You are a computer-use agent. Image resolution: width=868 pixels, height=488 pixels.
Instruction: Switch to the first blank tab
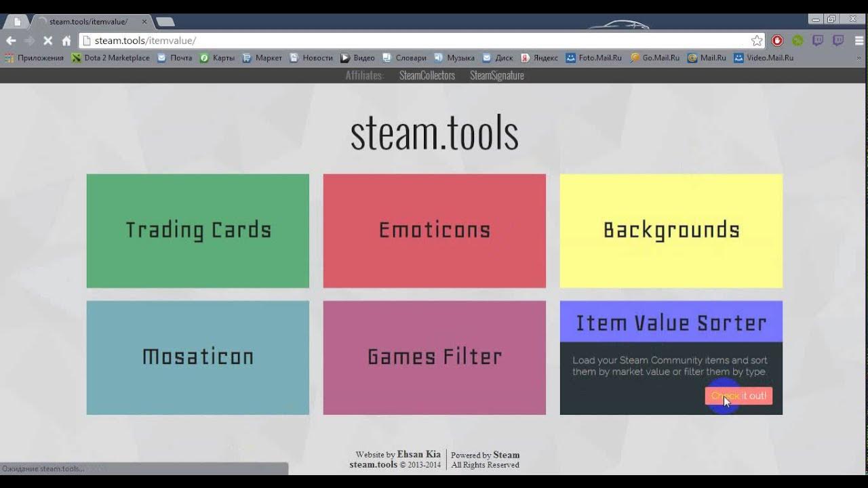coord(17,22)
